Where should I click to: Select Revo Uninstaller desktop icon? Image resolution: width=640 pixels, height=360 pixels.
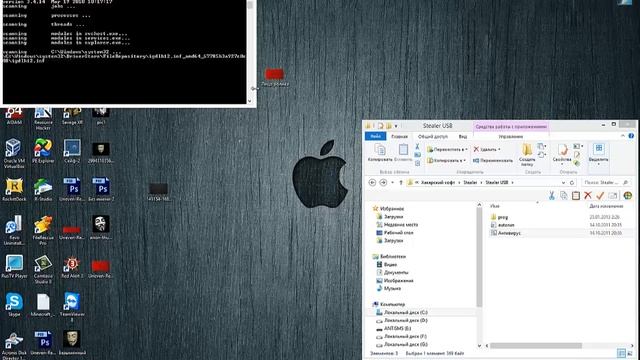click(x=14, y=230)
